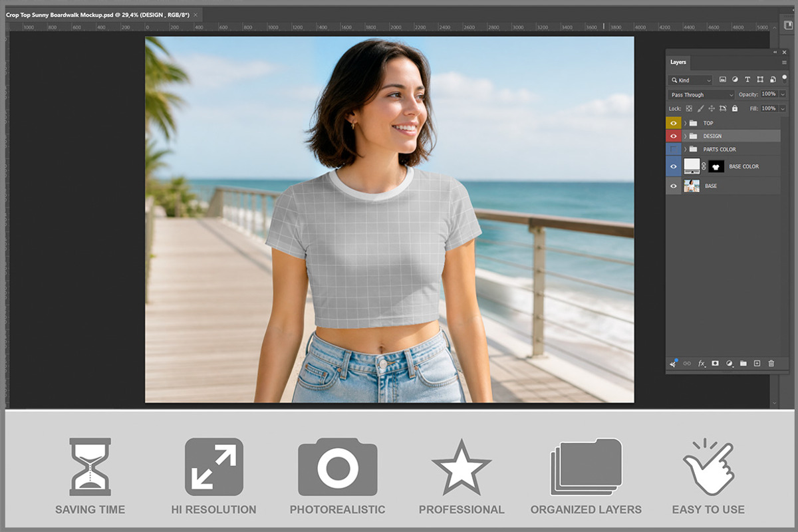Image resolution: width=798 pixels, height=532 pixels.
Task: Click mask link chain on BASE COLOR
Action: pos(704,166)
